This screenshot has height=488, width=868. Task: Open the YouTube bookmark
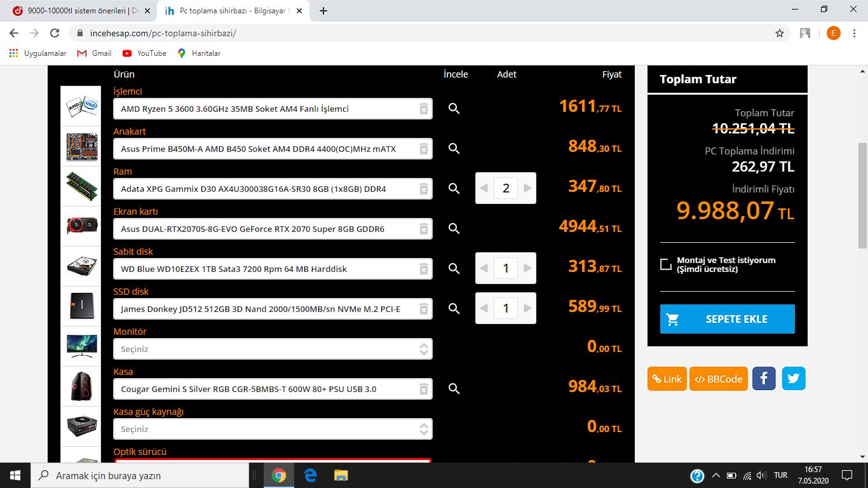coord(144,53)
